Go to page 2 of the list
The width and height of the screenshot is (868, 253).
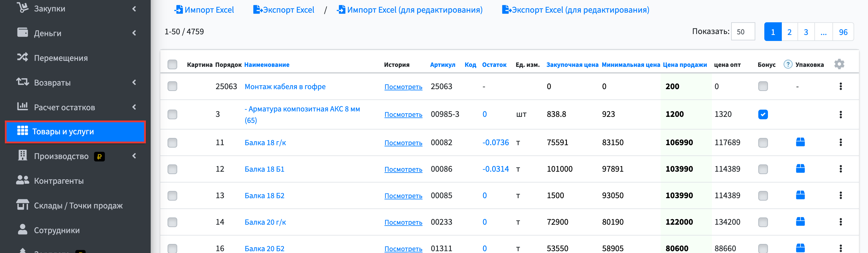tap(789, 32)
